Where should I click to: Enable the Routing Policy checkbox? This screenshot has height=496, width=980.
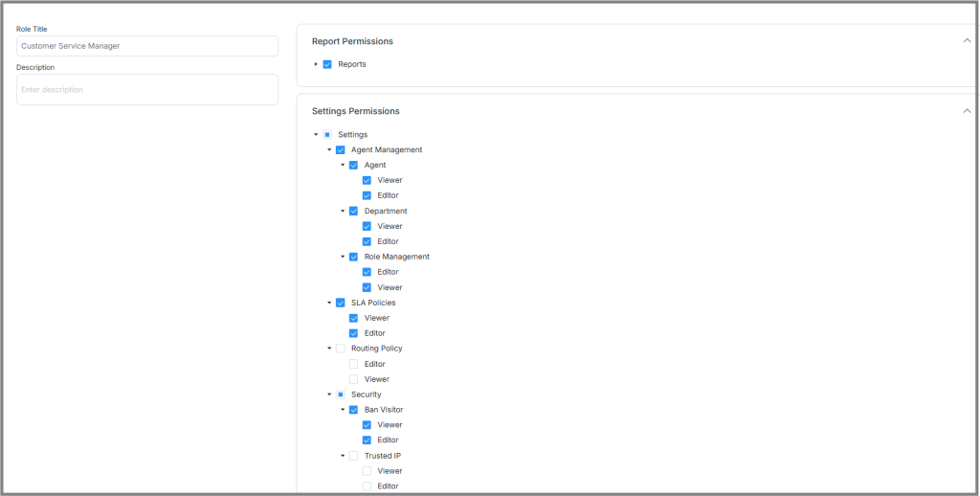point(341,349)
